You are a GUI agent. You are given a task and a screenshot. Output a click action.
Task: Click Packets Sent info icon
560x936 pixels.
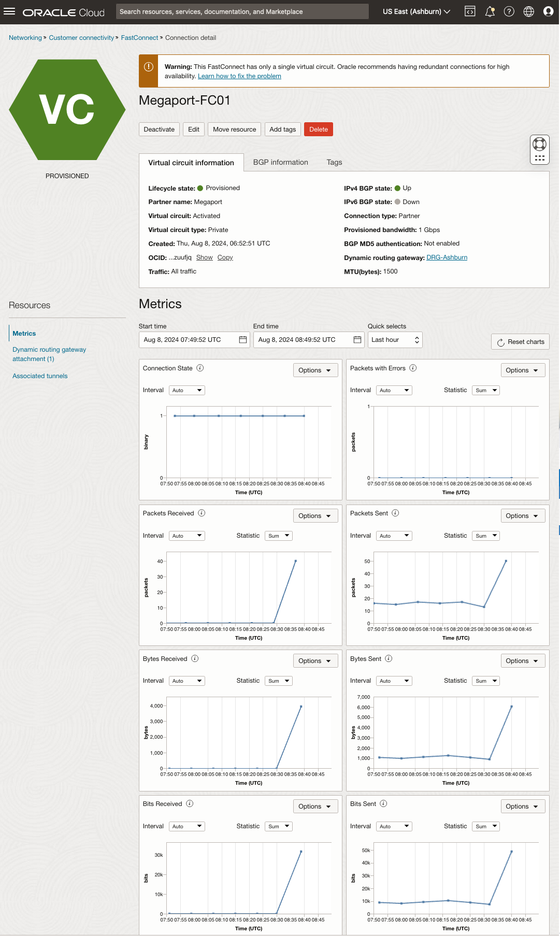[x=395, y=513]
